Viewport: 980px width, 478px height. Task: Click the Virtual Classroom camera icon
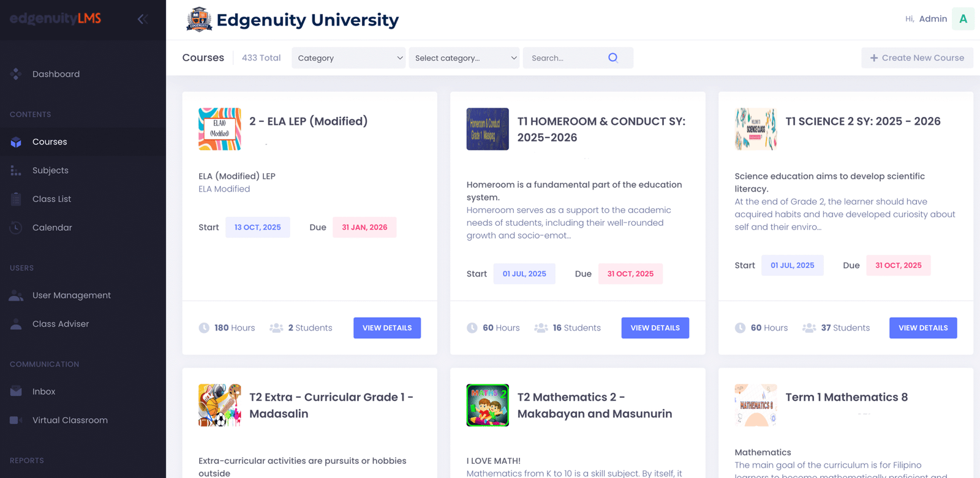[x=17, y=420]
